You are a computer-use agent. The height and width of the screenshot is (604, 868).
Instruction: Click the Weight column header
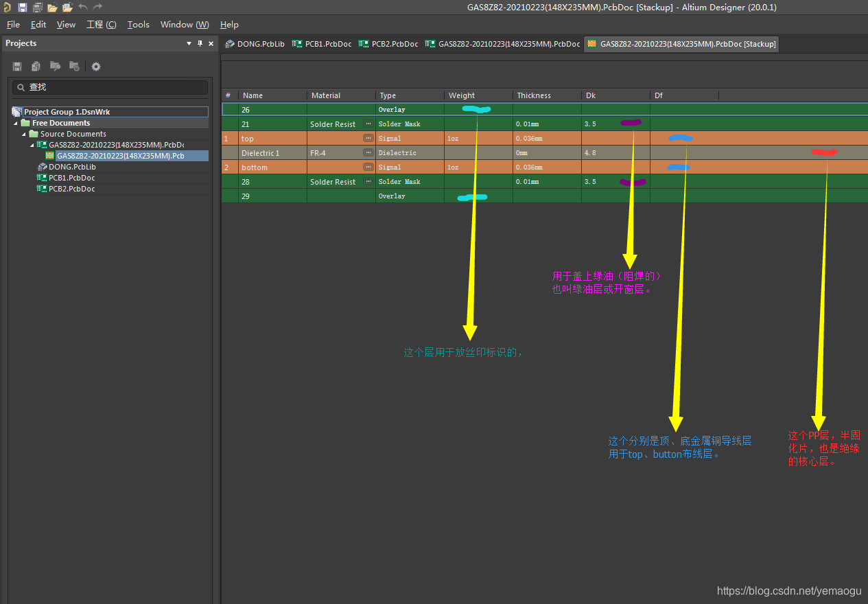tap(478, 95)
